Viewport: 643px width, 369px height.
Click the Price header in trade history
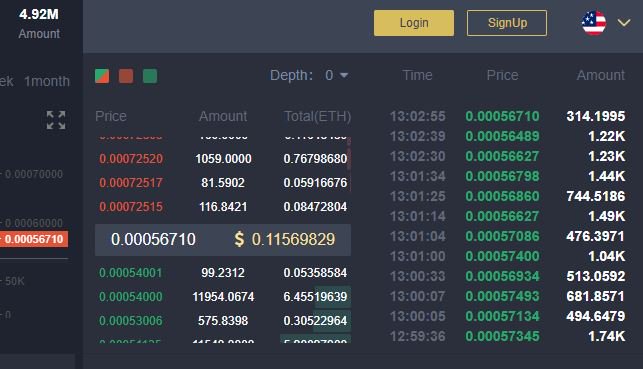point(502,75)
